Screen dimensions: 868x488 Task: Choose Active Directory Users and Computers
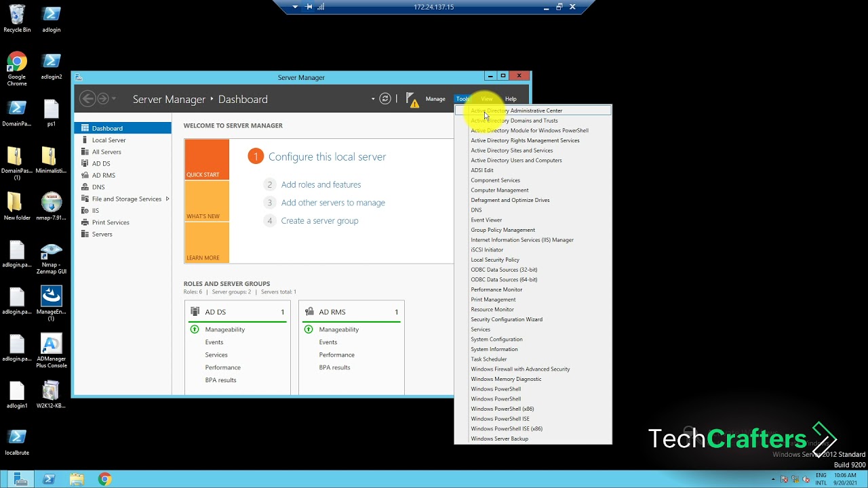[x=533, y=161]
